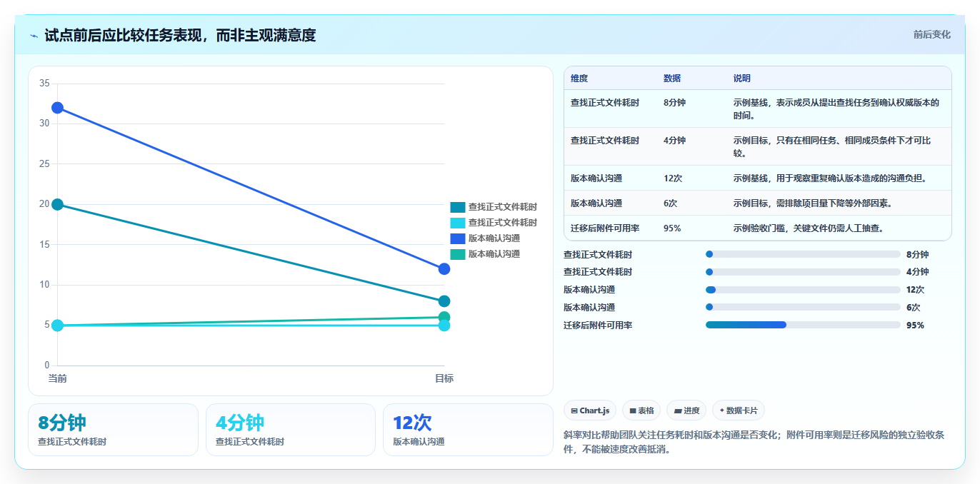Click the progress bar ending in 12次
Image resolution: width=980 pixels, height=484 pixels.
coord(803,290)
